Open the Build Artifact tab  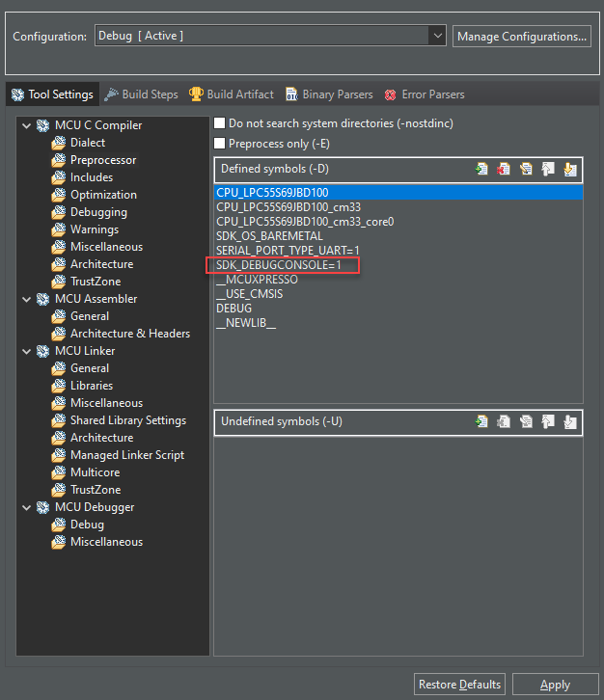[231, 94]
